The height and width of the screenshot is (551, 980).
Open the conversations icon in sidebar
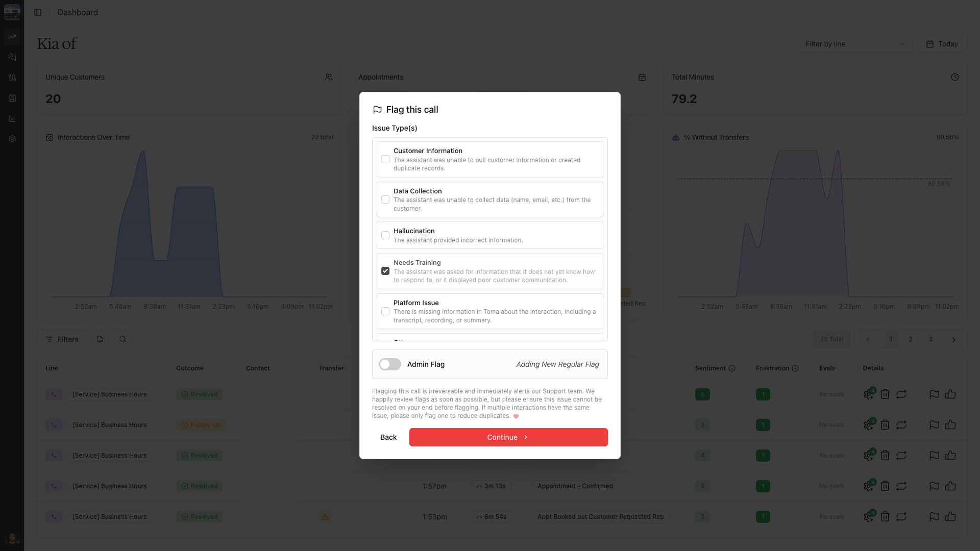point(12,57)
